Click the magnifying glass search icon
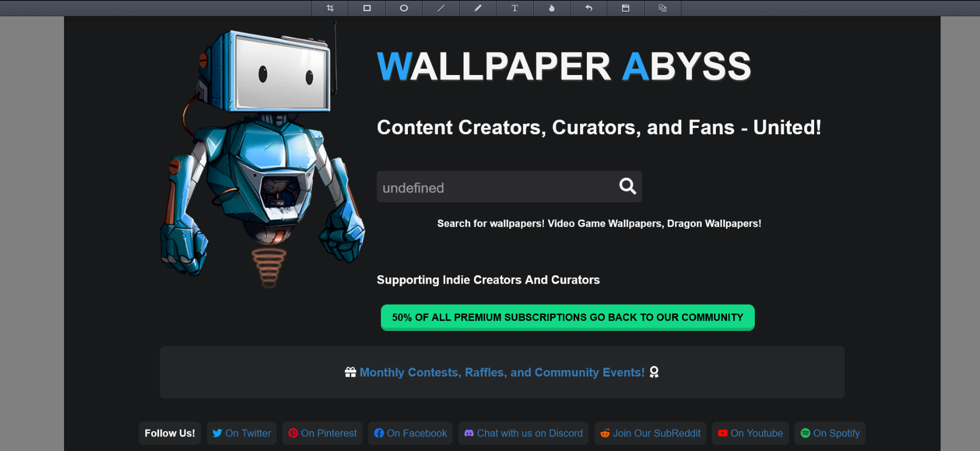This screenshot has width=980, height=451. pos(627,186)
